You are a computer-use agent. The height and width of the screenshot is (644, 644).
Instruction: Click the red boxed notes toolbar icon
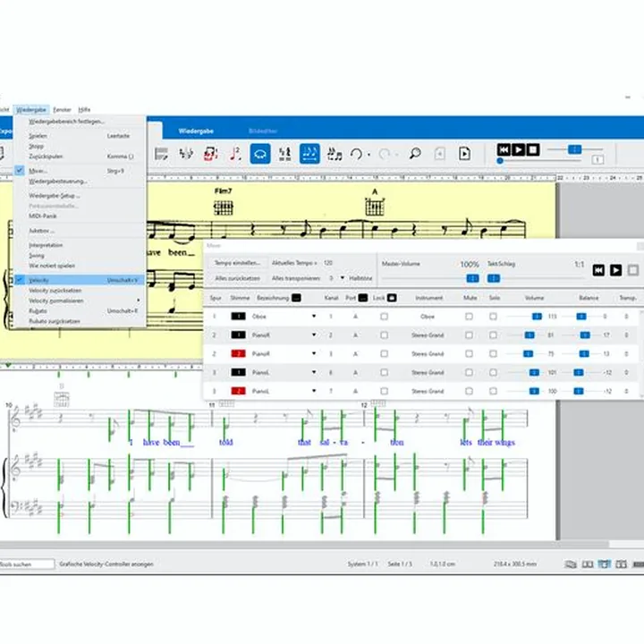click(x=211, y=154)
